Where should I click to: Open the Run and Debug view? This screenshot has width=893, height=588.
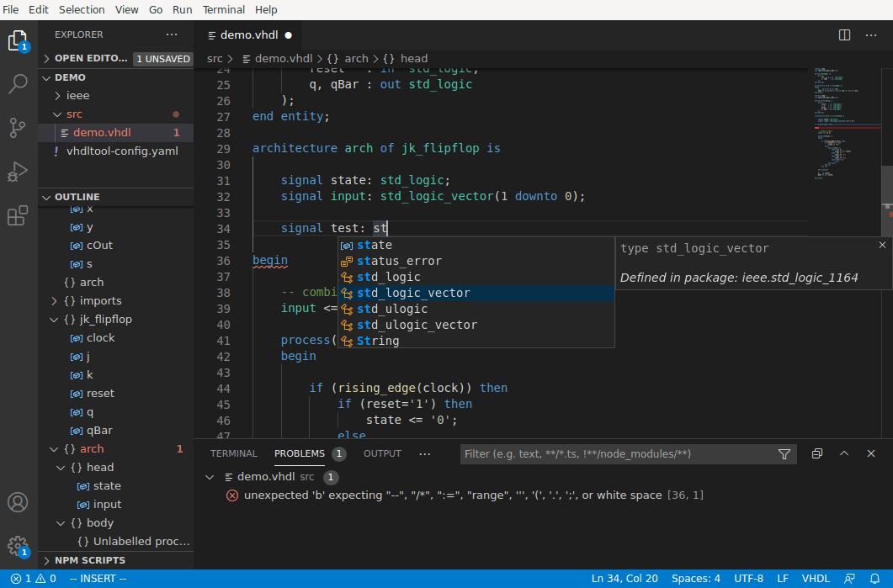pyautogui.click(x=18, y=172)
